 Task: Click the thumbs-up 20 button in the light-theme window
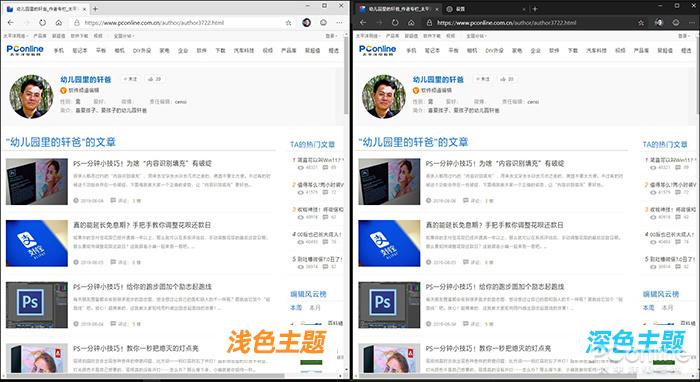[x=155, y=79]
